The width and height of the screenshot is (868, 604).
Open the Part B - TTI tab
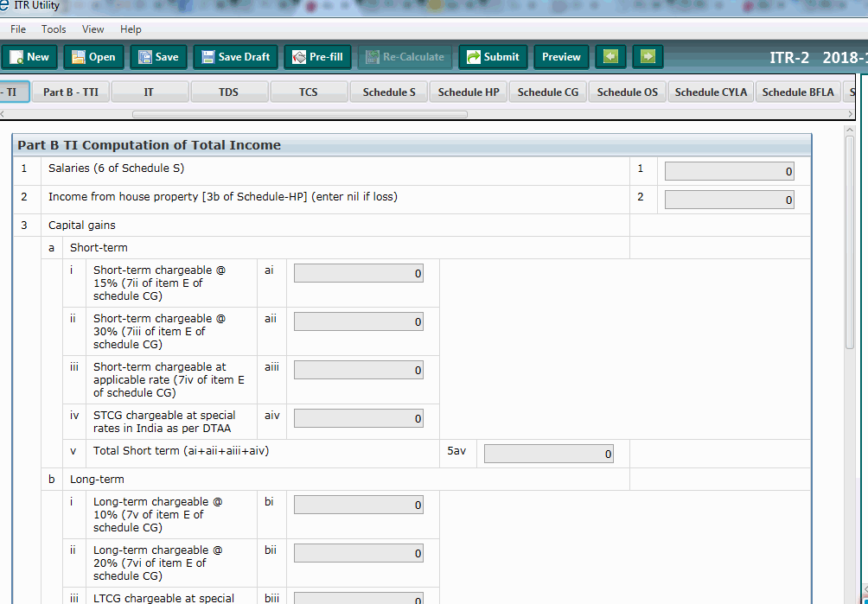(x=70, y=91)
